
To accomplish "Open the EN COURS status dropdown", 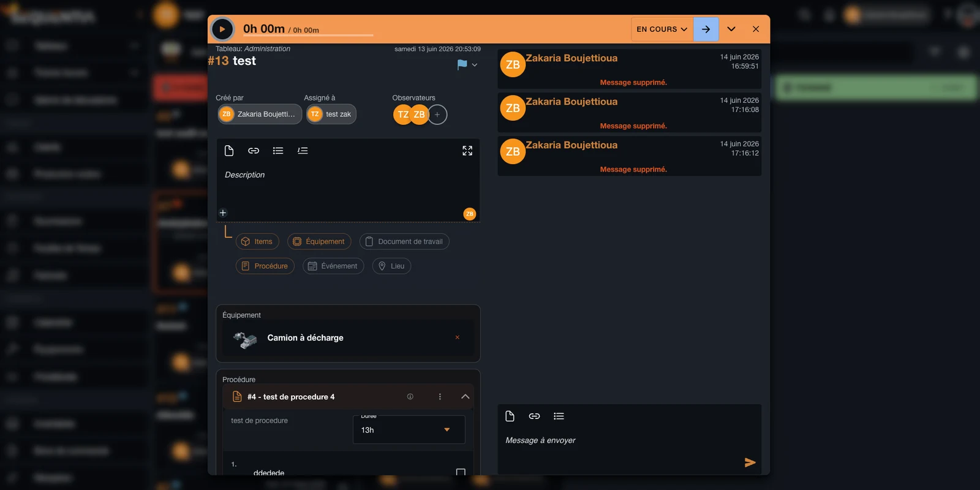I will pyautogui.click(x=662, y=29).
